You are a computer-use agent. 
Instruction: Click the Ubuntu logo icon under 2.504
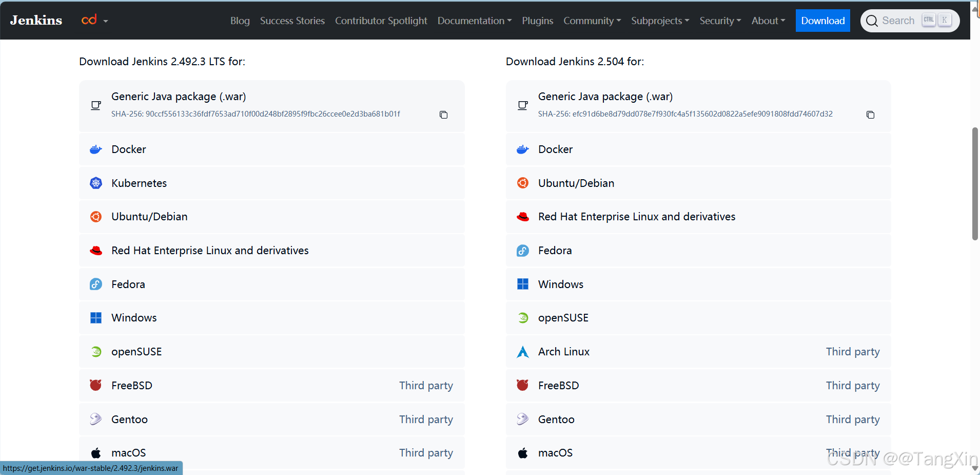click(523, 183)
